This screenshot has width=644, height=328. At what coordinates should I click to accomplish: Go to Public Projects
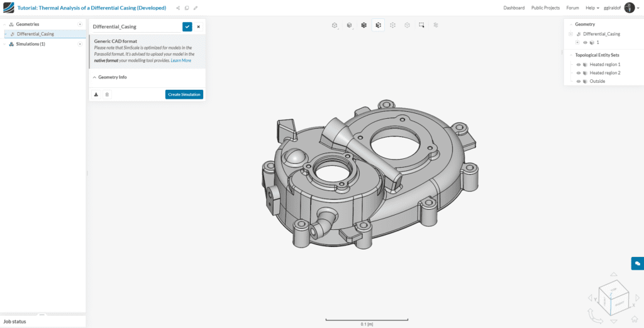(545, 8)
